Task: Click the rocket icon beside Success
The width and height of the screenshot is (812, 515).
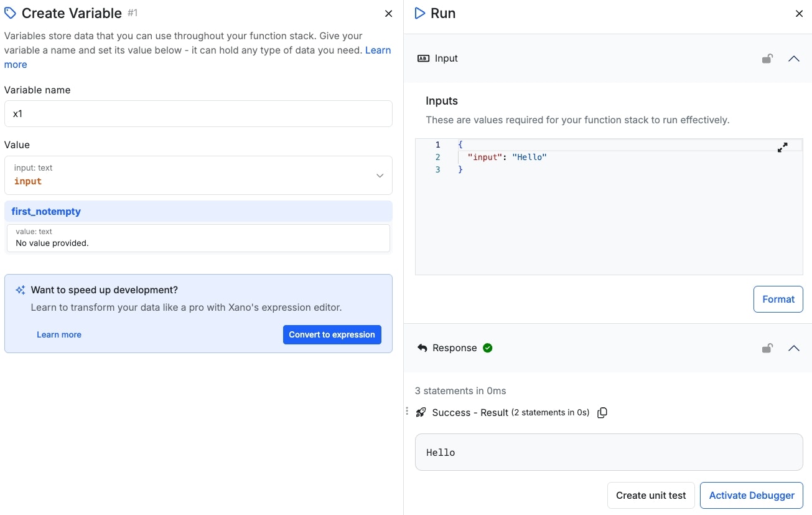Action: click(x=421, y=412)
